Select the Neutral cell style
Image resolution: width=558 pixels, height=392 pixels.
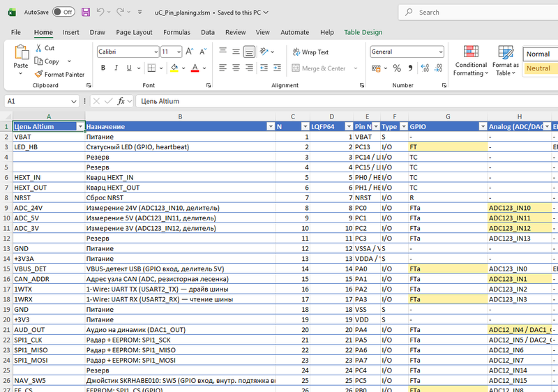tap(540, 68)
